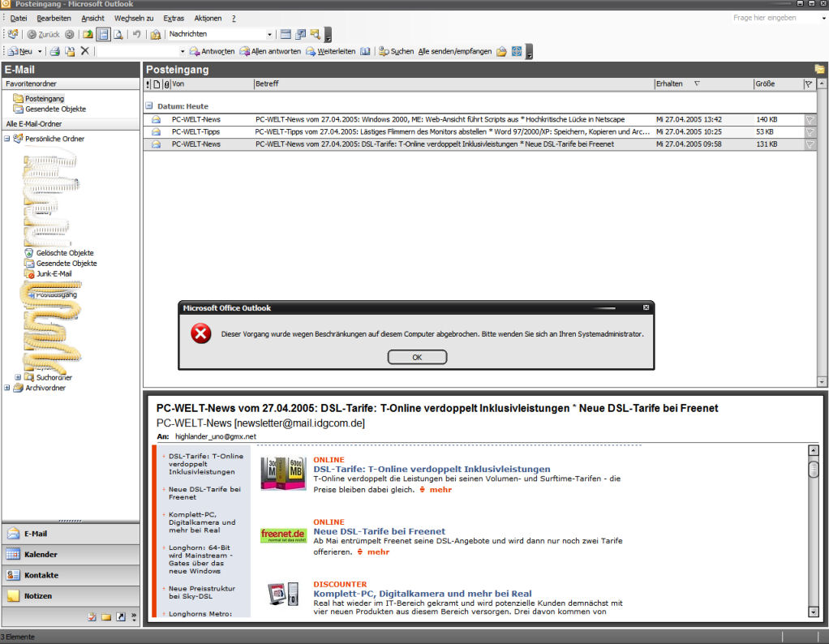Click the group-by box icon after Nachrichten
Viewport: 829px width, 644px height.
(x=286, y=34)
